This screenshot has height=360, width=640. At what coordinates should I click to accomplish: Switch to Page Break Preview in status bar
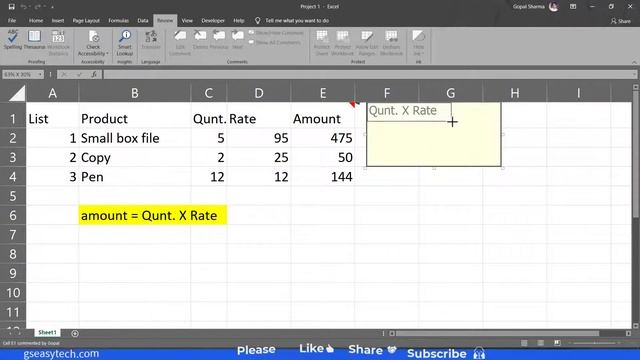pyautogui.click(x=557, y=343)
